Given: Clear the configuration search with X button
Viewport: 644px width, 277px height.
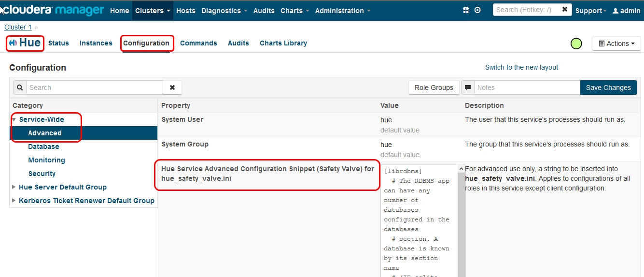Looking at the screenshot, I should 172,87.
